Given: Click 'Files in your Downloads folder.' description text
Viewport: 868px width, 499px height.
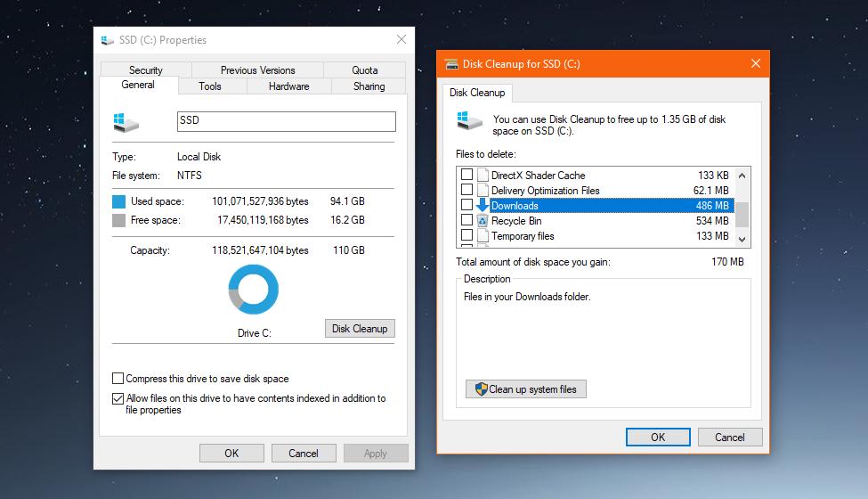Looking at the screenshot, I should coord(527,297).
